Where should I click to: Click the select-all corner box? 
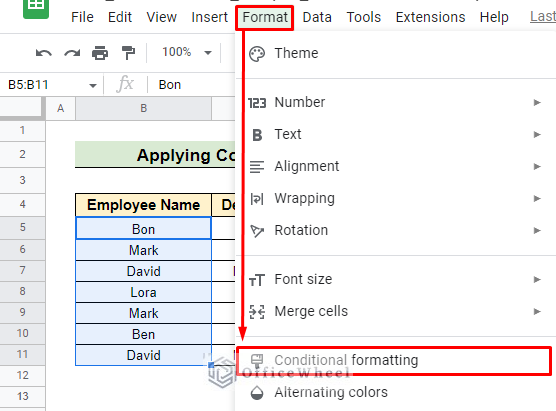click(22, 109)
